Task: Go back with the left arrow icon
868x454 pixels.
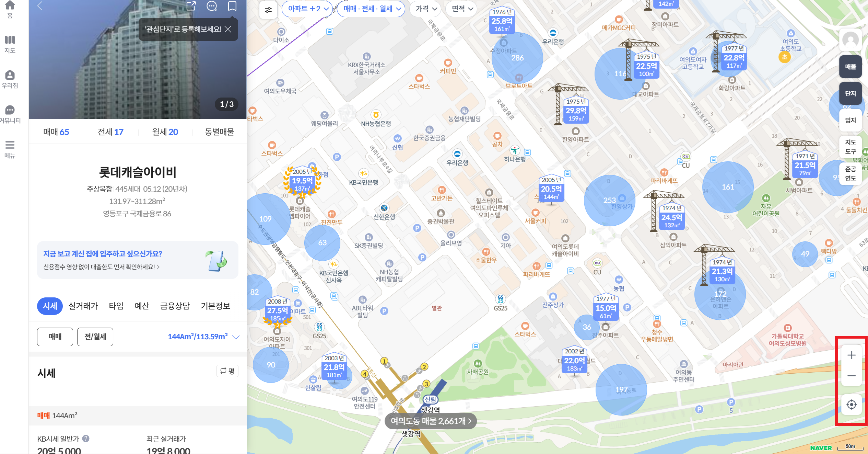Action: tap(40, 6)
